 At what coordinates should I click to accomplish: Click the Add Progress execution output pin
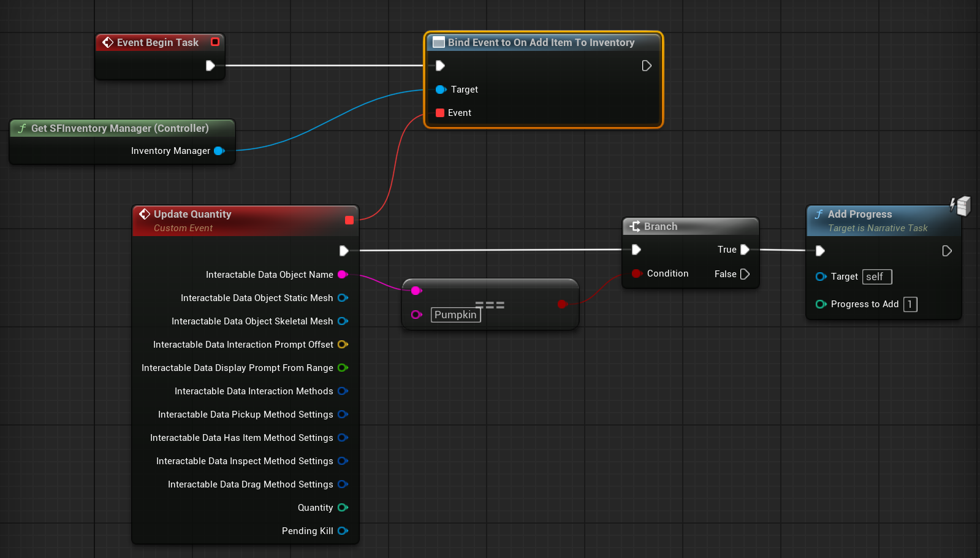pyautogui.click(x=947, y=251)
